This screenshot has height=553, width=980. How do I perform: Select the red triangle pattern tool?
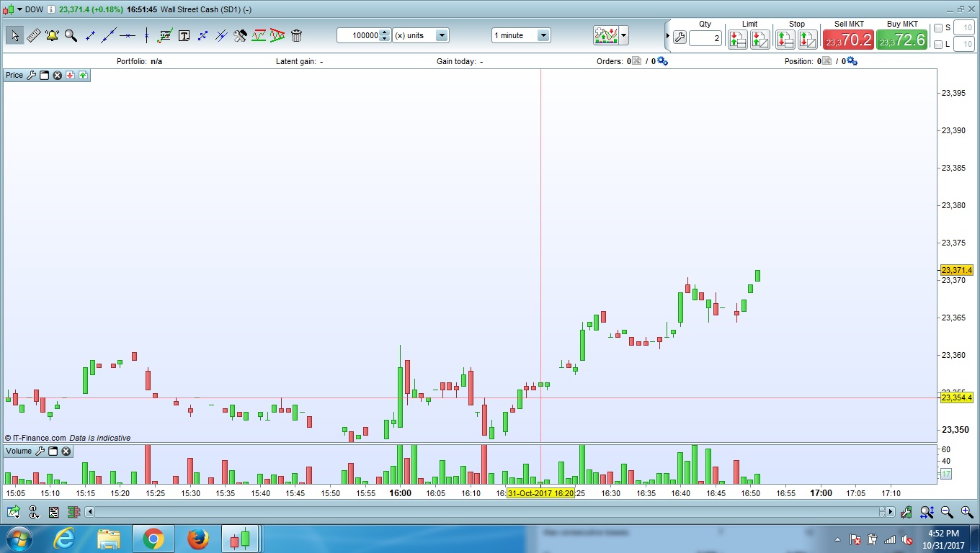[x=277, y=35]
